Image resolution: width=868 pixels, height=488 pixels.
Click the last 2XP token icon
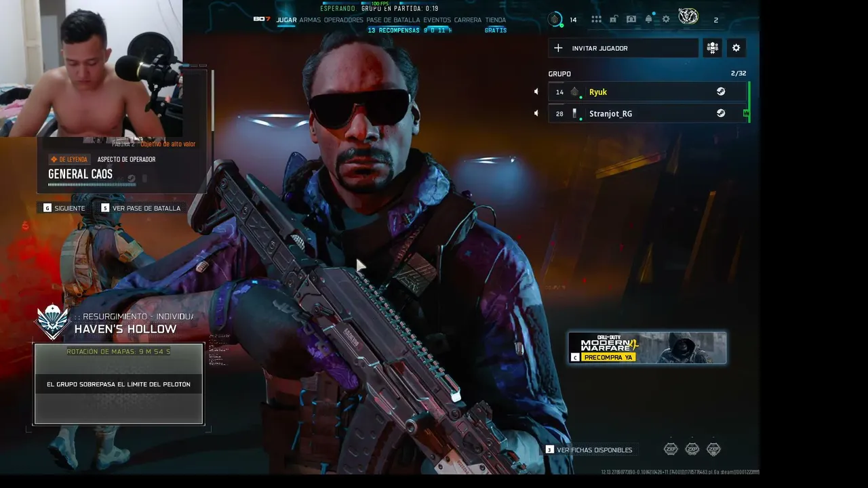tap(713, 449)
